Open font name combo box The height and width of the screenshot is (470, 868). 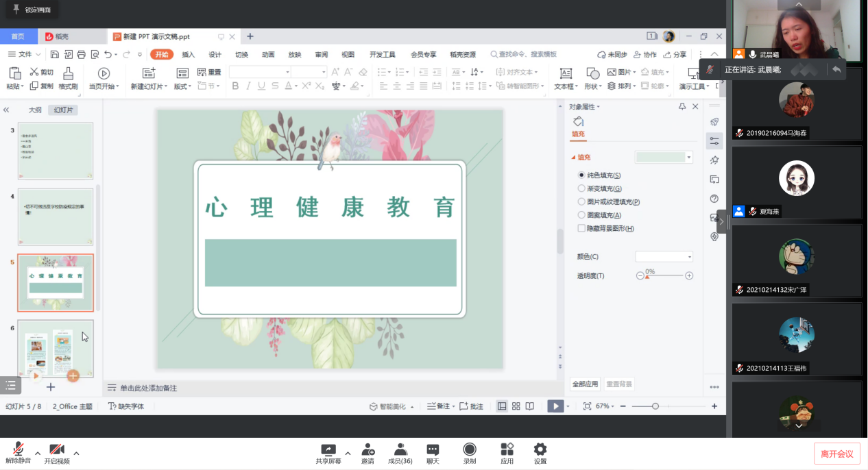click(x=260, y=72)
